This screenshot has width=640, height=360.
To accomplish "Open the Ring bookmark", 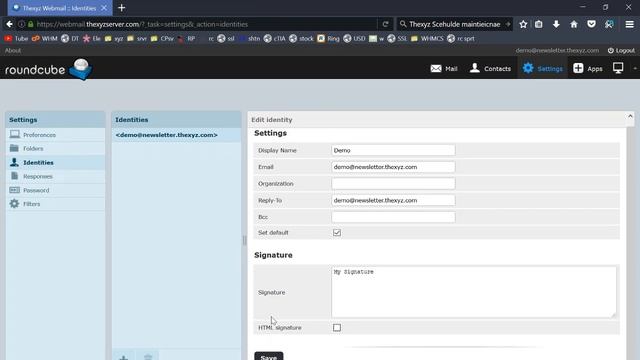I will (329, 38).
